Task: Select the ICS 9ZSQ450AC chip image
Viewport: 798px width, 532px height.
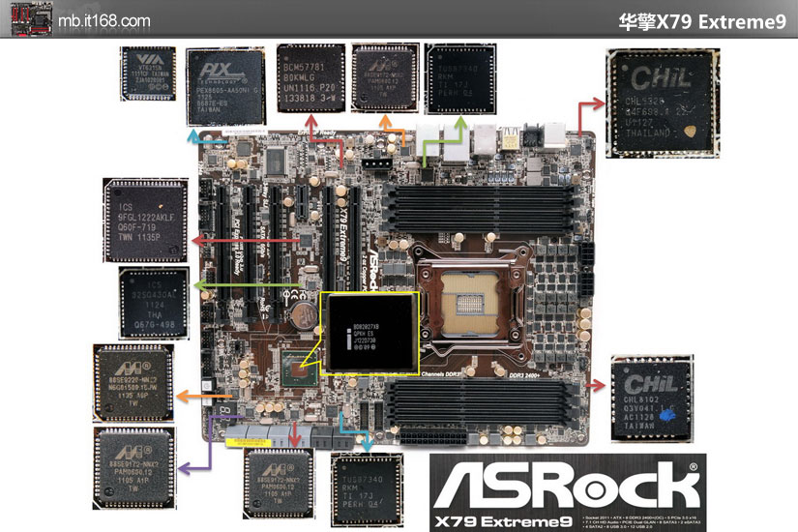Action: (153, 301)
